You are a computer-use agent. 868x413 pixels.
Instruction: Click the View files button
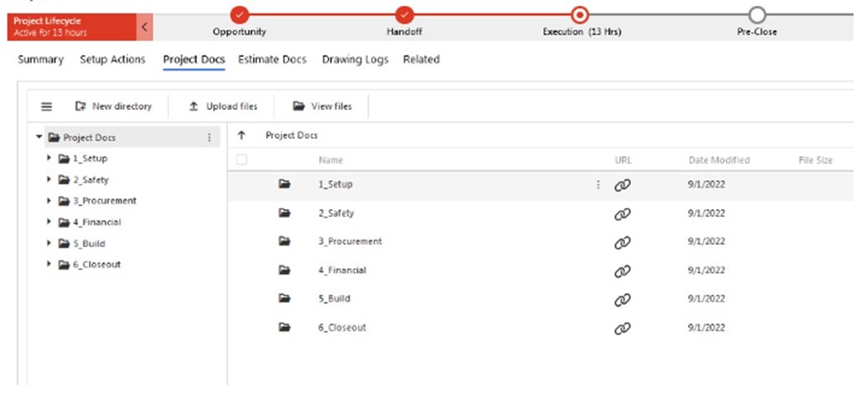coord(323,106)
